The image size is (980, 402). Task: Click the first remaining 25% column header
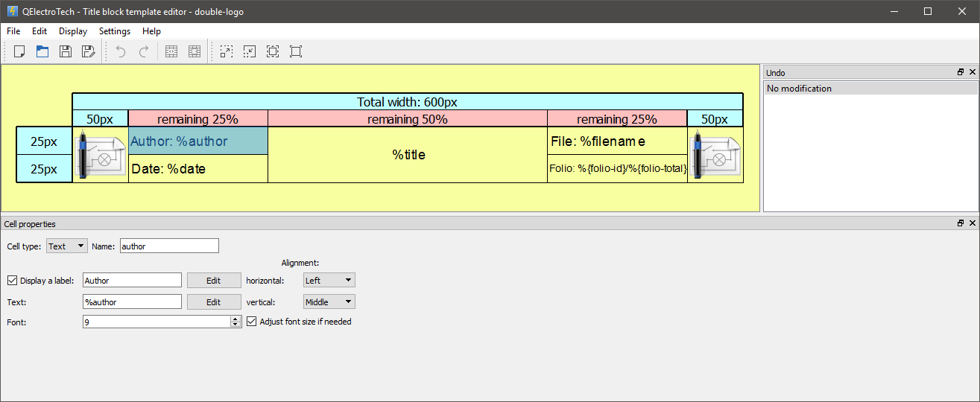click(198, 118)
